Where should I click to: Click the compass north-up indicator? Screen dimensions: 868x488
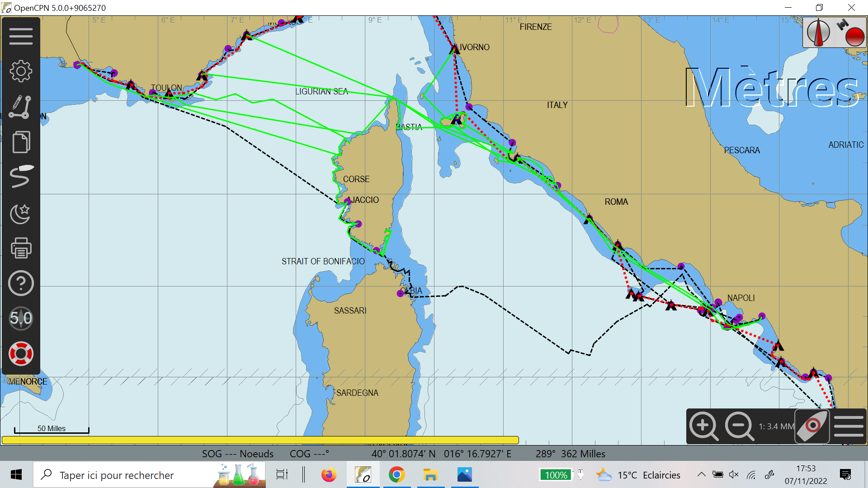coord(818,33)
